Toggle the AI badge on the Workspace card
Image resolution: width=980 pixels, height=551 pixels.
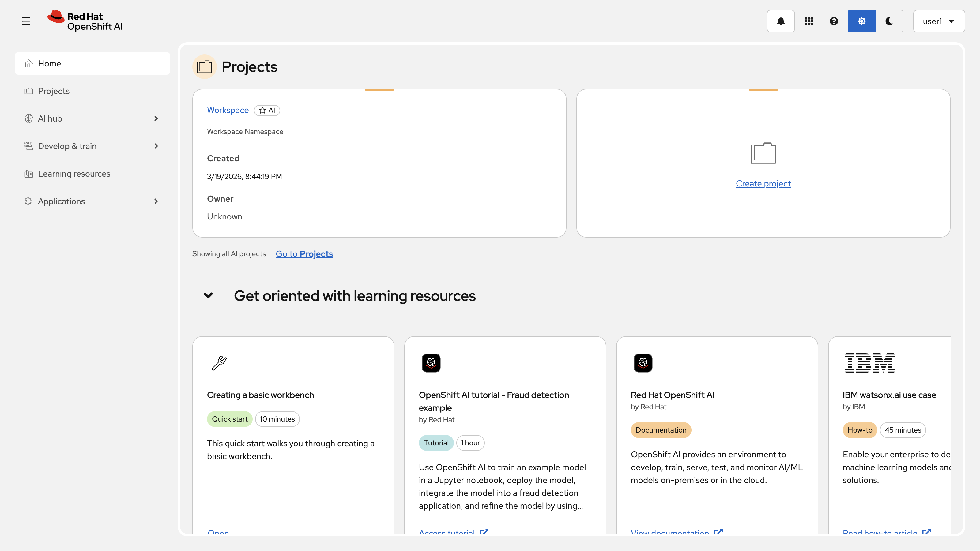coord(267,110)
